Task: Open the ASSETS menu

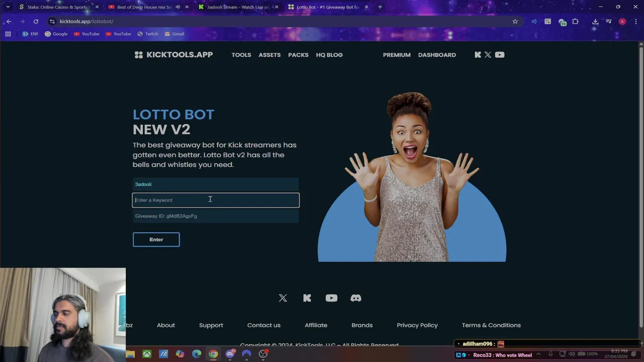Action: (x=270, y=55)
